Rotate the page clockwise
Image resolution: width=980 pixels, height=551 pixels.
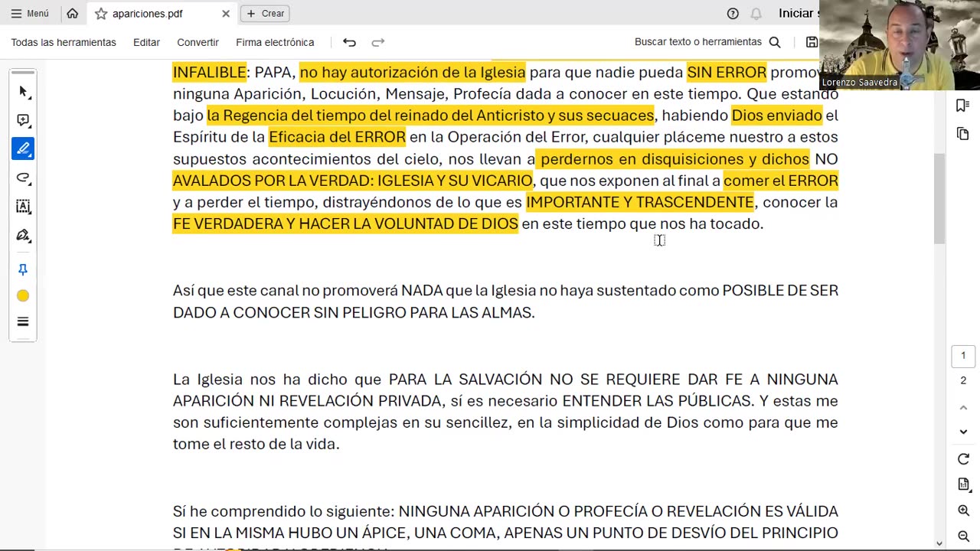coord(963,459)
